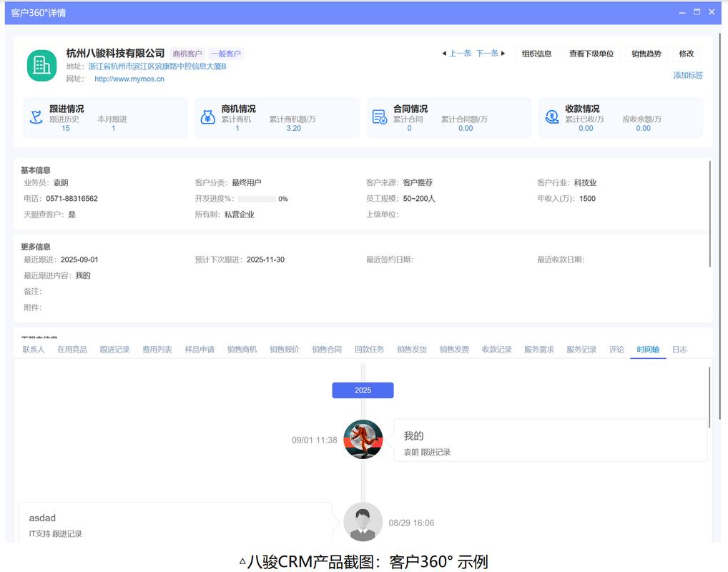Go to next record 下一条

click(488, 54)
